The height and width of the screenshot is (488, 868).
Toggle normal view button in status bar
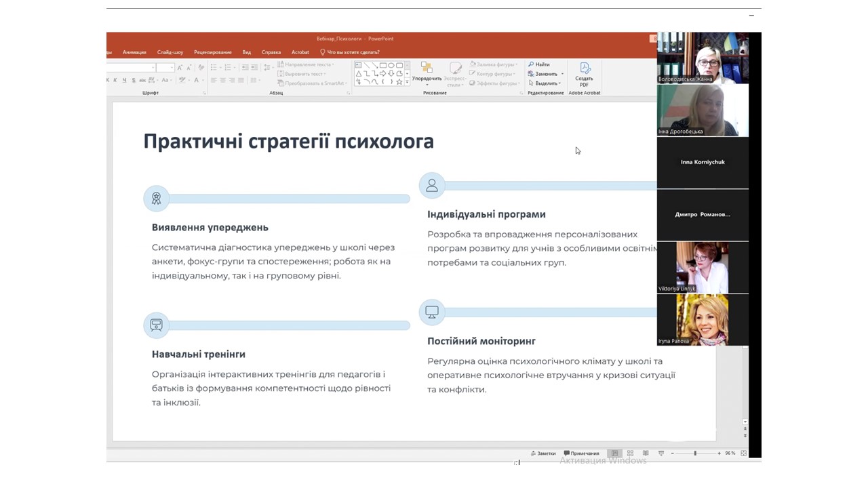[614, 453]
